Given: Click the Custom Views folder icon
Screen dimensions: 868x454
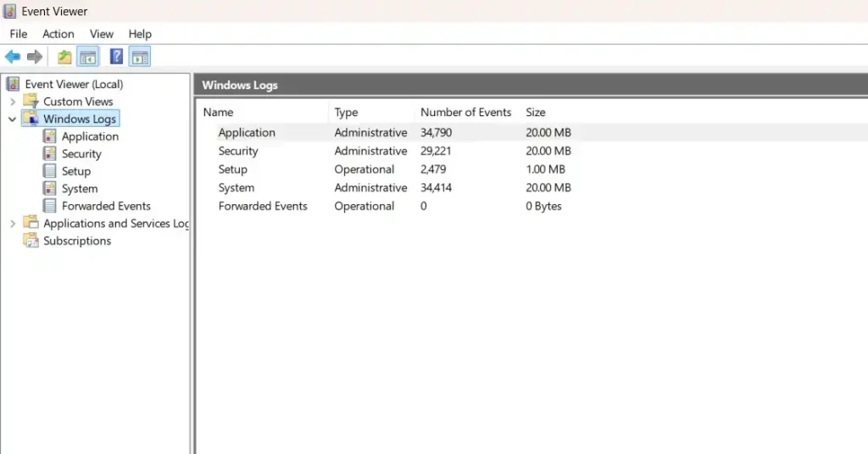Looking at the screenshot, I should pyautogui.click(x=31, y=101).
